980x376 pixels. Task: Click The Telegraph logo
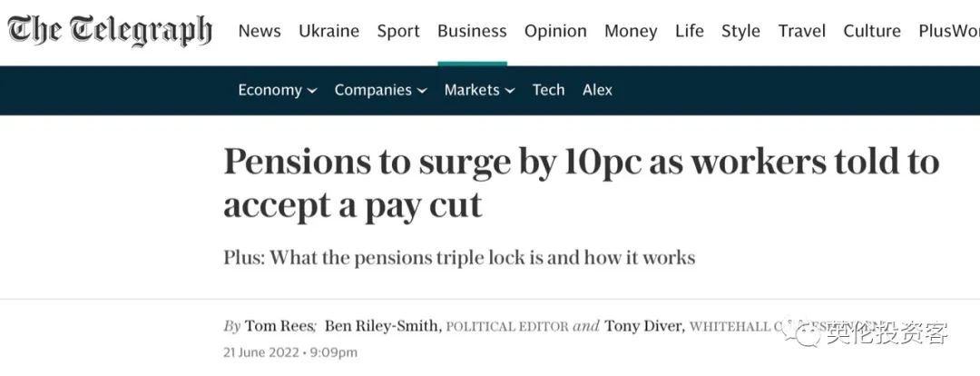[110, 31]
